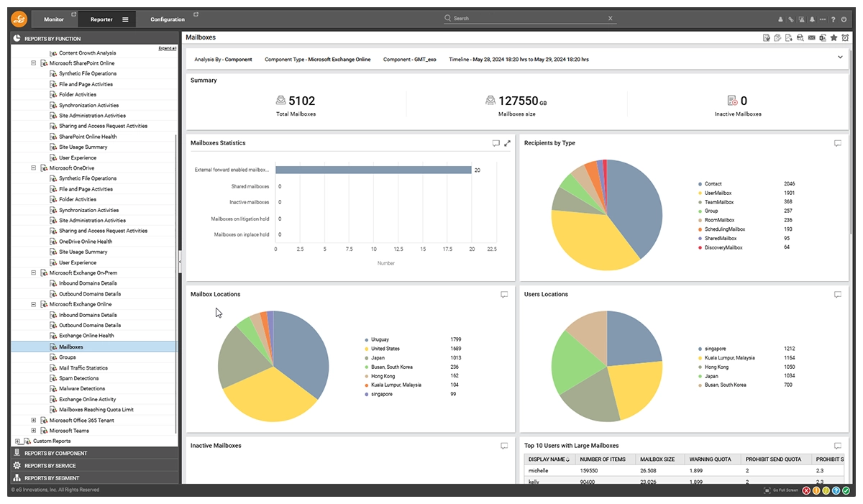Click the red critical status icon
This screenshot has width=863, height=504.
[x=806, y=490]
